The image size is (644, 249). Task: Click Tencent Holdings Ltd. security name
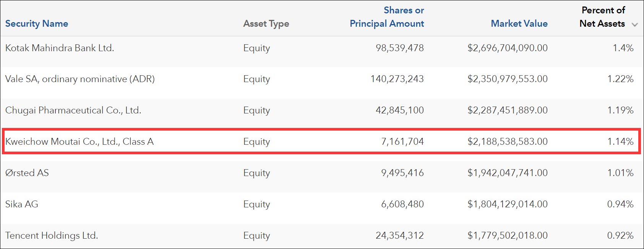tap(52, 236)
